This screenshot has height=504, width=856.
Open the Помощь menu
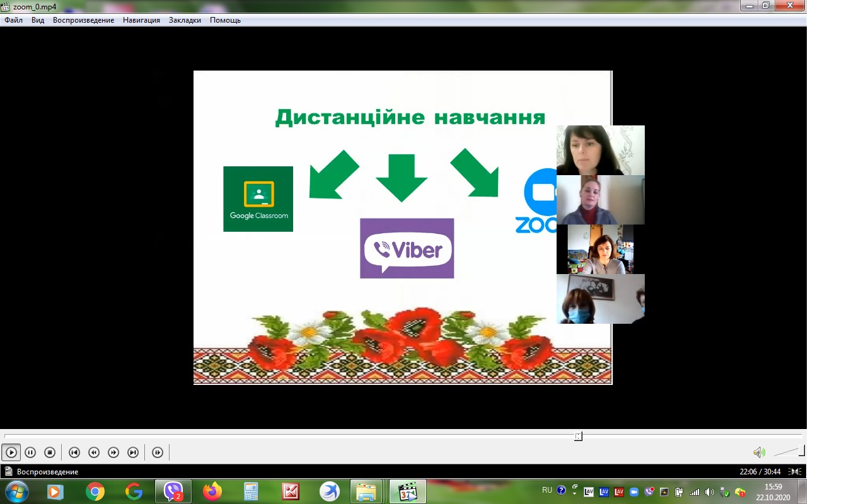[x=225, y=20]
